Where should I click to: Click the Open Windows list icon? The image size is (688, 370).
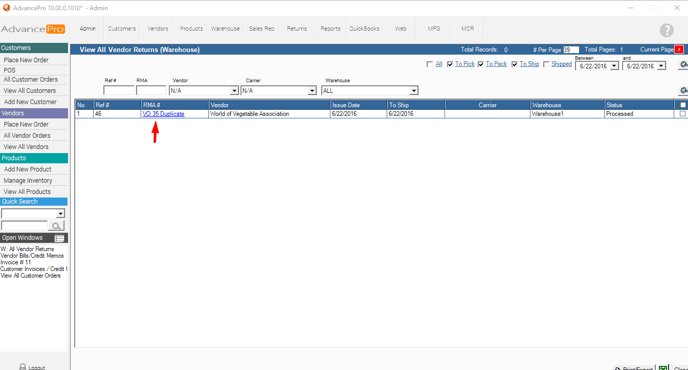pyautogui.click(x=60, y=238)
